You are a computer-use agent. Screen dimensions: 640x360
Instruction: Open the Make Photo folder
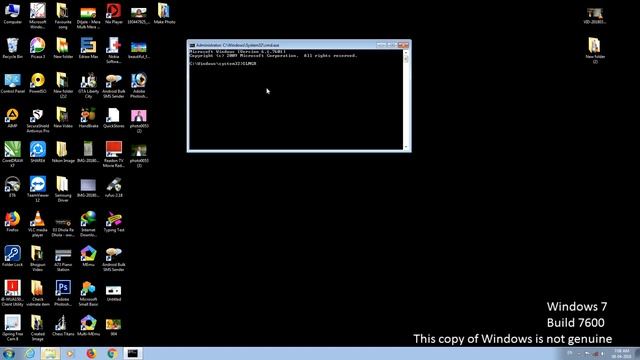(x=164, y=13)
